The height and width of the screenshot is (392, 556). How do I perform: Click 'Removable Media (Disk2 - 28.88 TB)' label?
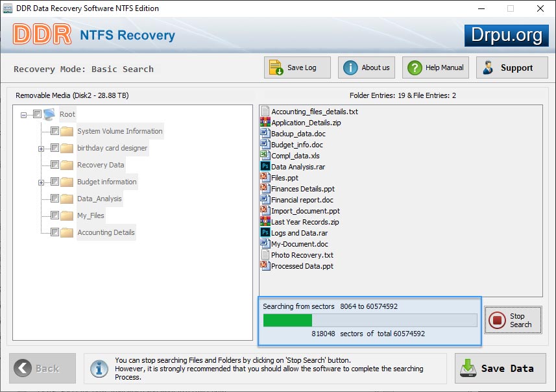(72, 95)
